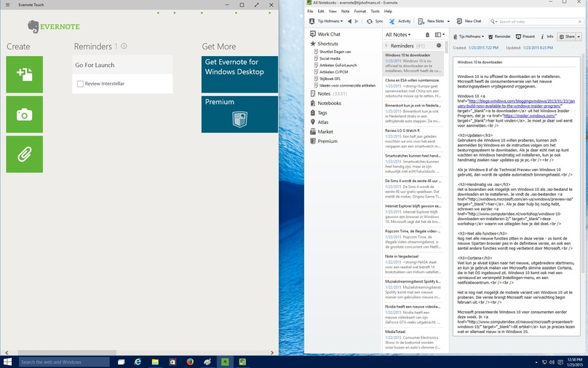This screenshot has width=588, height=368.
Task: Click the Share button
Action: [x=567, y=36]
